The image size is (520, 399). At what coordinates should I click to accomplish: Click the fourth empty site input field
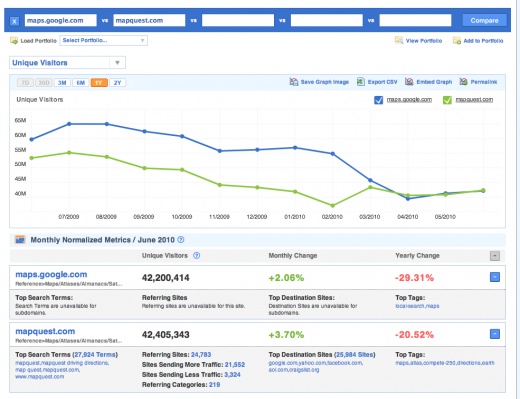click(327, 21)
